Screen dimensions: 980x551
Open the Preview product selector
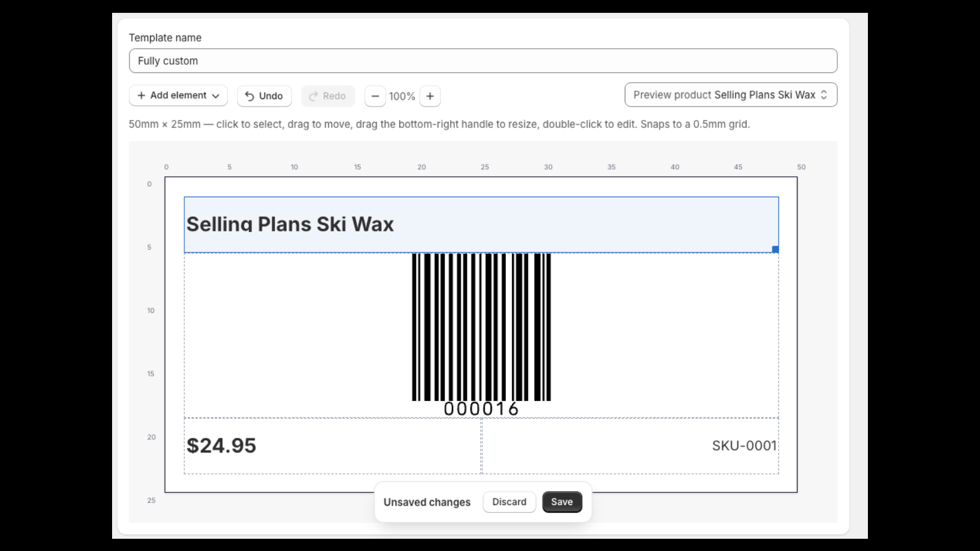click(731, 95)
